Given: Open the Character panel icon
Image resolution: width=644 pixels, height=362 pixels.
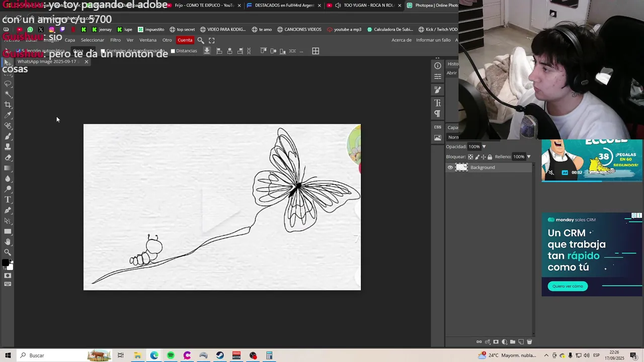Looking at the screenshot, I should coord(438,103).
